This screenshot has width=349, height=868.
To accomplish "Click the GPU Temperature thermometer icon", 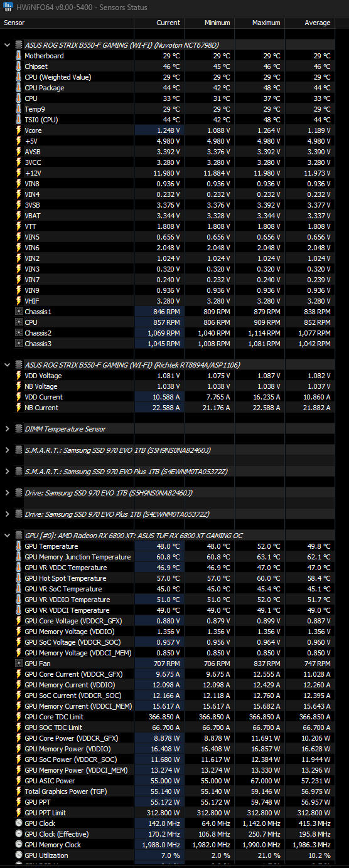I will [18, 546].
